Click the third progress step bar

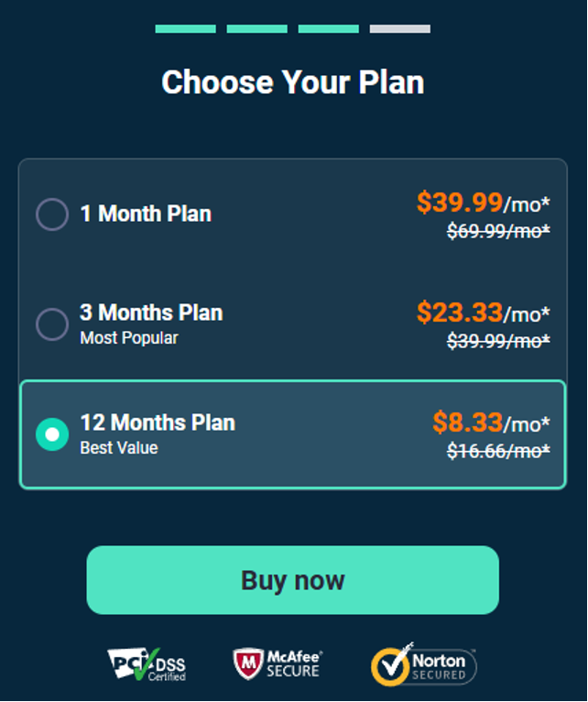[x=329, y=29]
